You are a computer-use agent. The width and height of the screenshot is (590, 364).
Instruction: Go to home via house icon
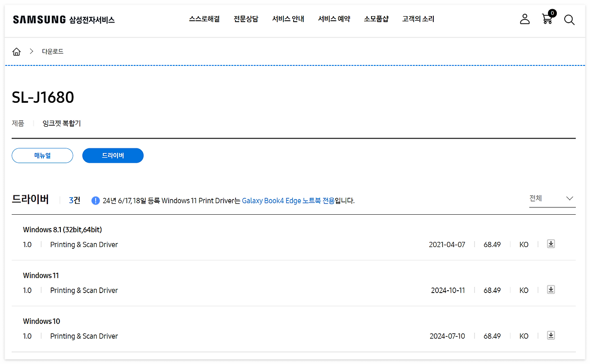click(17, 52)
